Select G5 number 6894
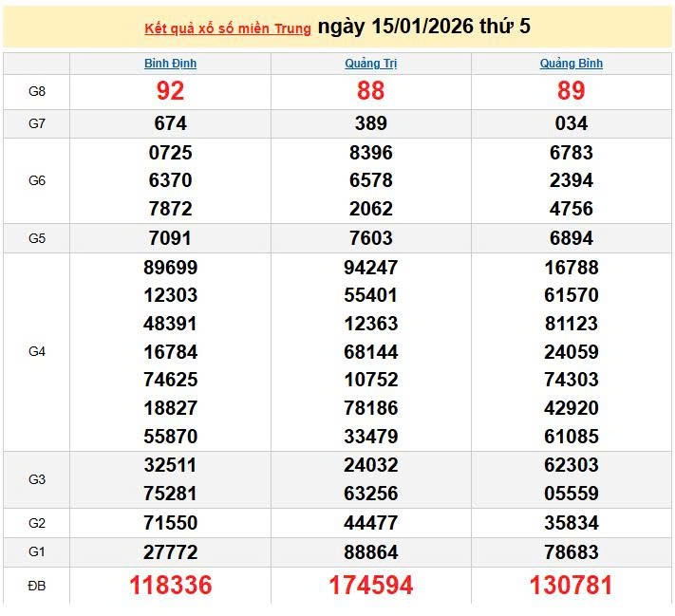The height and width of the screenshot is (616, 675). click(x=572, y=238)
